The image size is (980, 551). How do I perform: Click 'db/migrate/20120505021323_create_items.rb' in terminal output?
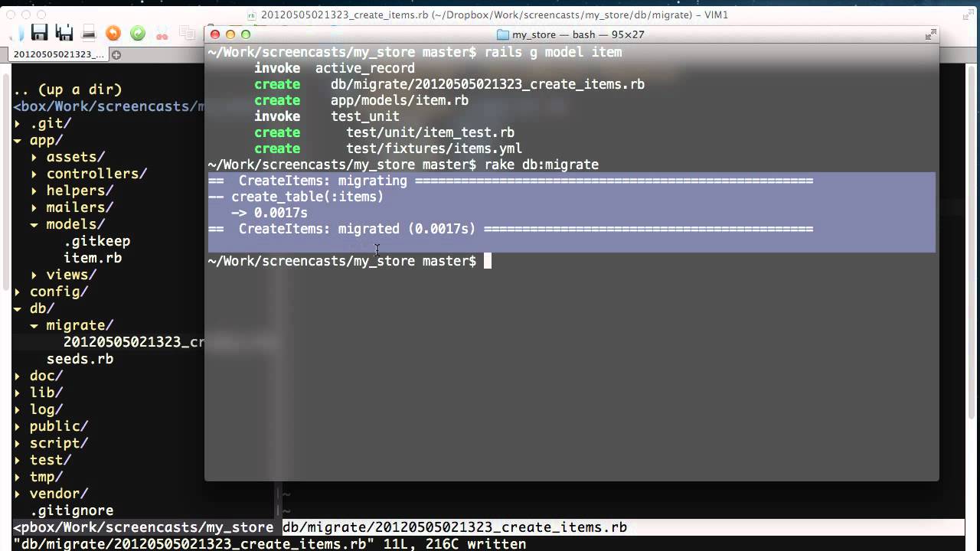pyautogui.click(x=488, y=84)
